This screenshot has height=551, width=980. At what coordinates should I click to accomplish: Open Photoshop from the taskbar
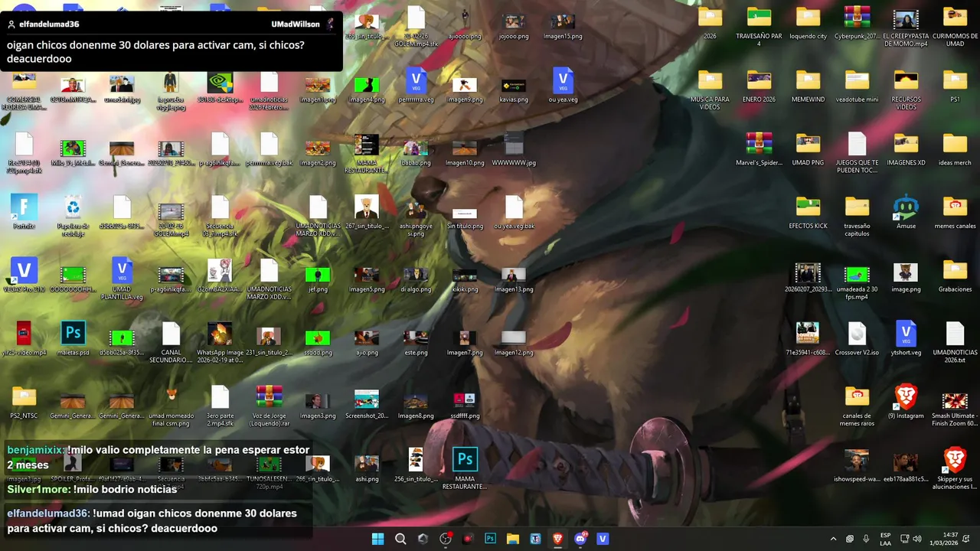490,539
